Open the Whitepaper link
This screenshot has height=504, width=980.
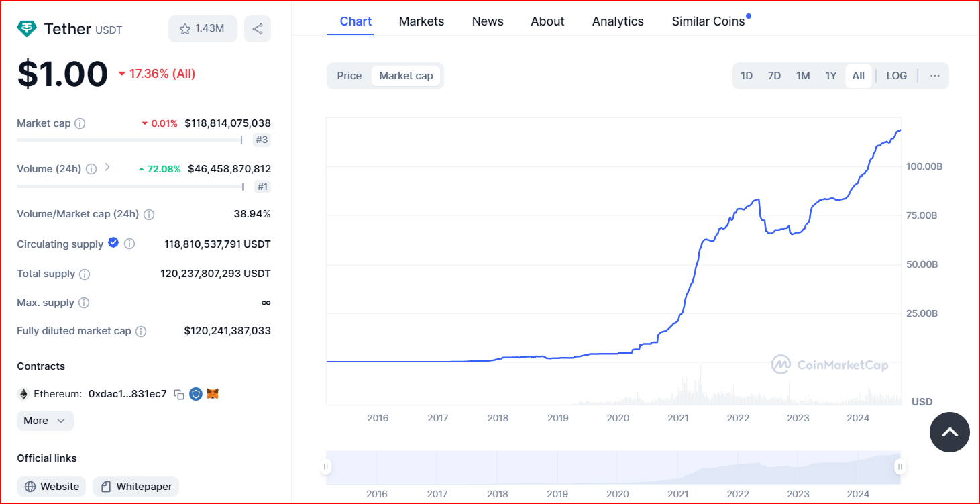(136, 487)
